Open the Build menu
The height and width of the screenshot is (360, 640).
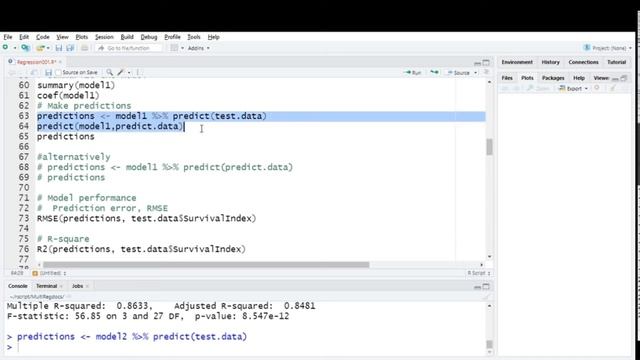[127, 37]
